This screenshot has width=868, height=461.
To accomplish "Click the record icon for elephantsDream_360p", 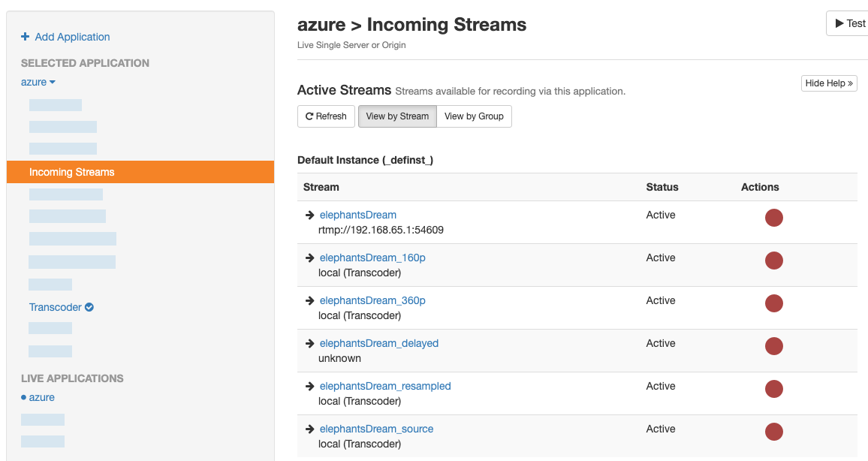I will 773,303.
